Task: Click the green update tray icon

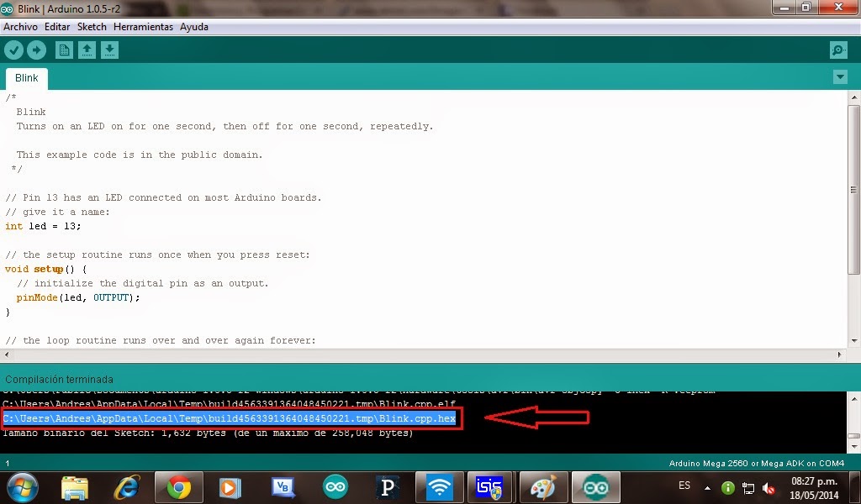Action: point(727,487)
